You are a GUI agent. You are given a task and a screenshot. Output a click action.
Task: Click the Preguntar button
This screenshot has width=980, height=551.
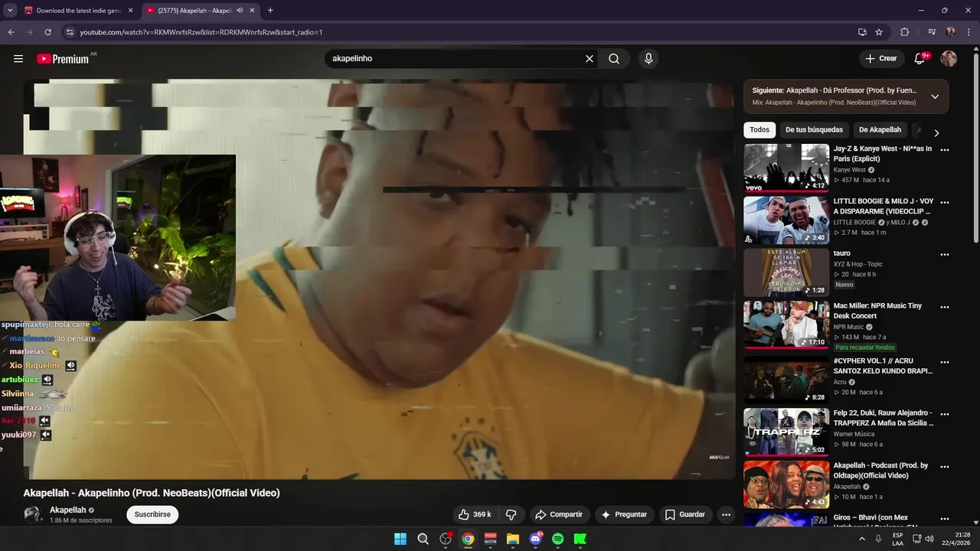[x=624, y=514]
